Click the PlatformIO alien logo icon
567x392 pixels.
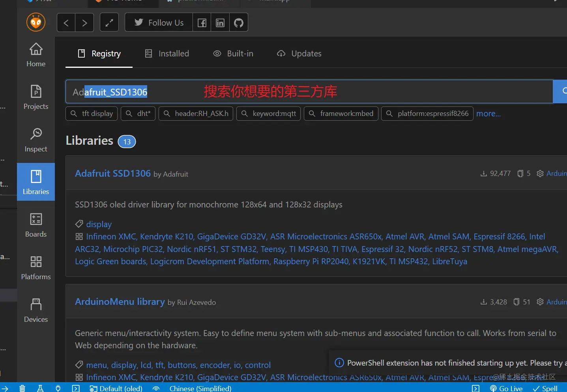click(x=36, y=22)
